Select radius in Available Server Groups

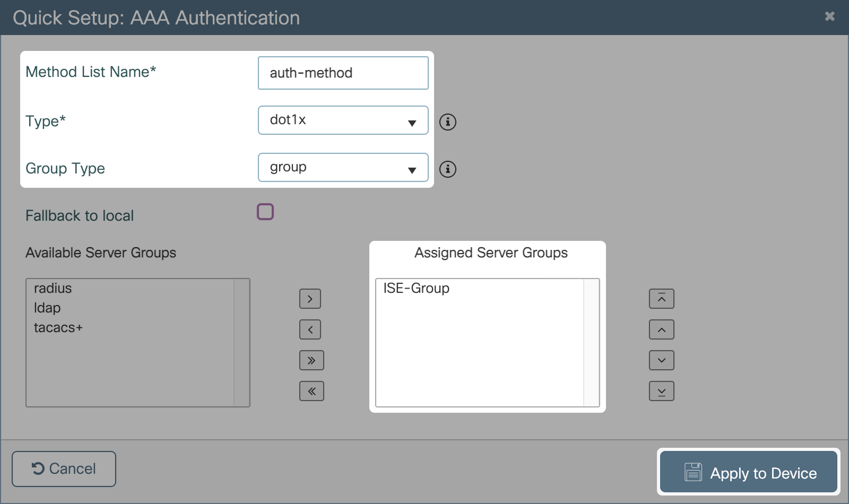[53, 288]
